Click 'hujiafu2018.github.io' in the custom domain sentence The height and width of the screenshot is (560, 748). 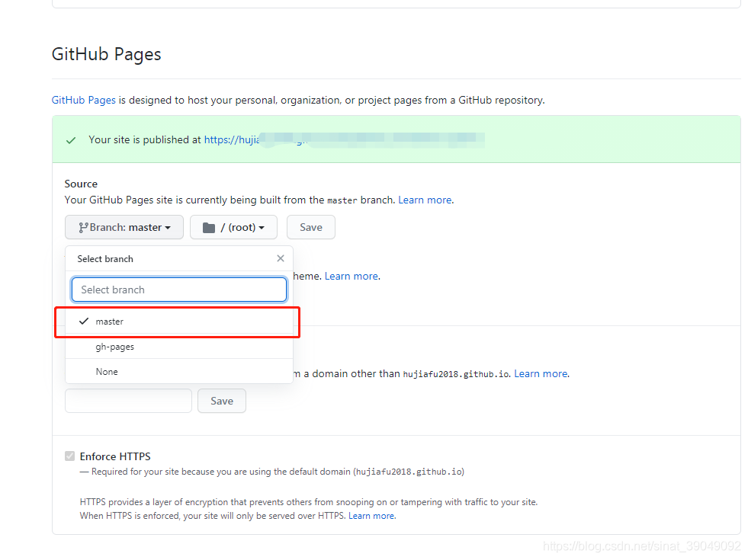click(x=457, y=374)
